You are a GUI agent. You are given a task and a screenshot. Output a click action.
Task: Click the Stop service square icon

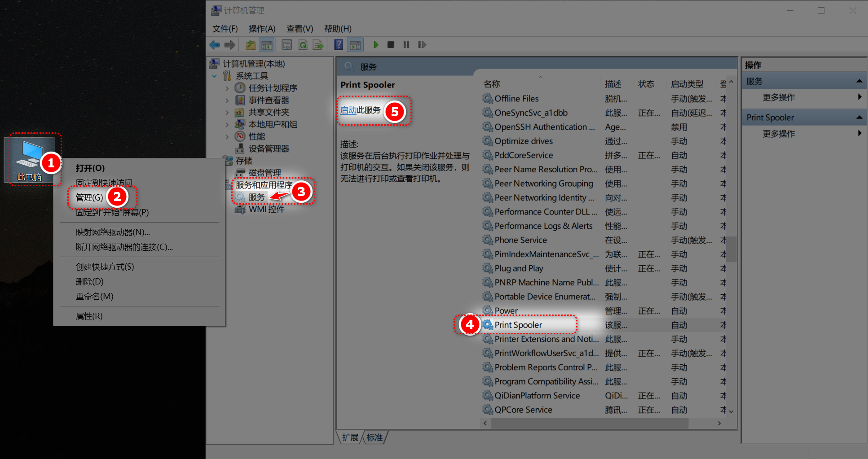(391, 45)
